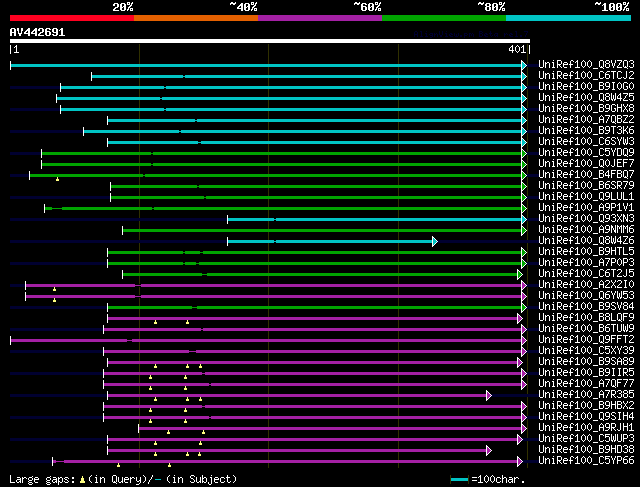Image resolution: width=640 pixels, height=487 pixels.
Task: Click the UniRef100_Q9SIH4 hit label
Action: [x=586, y=417]
